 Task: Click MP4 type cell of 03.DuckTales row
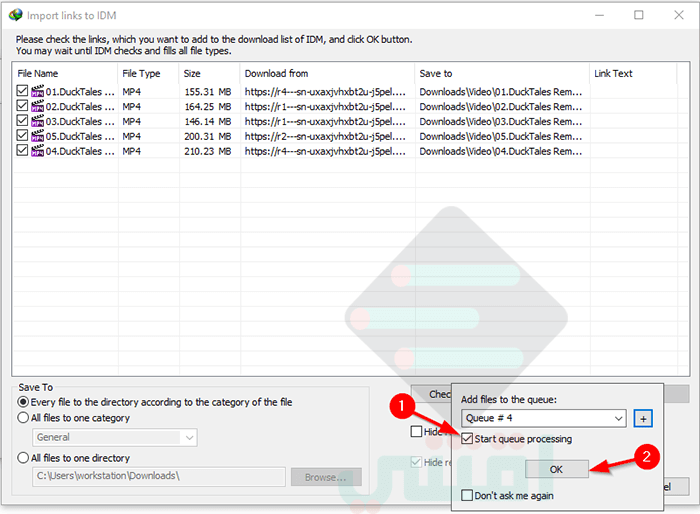[132, 121]
